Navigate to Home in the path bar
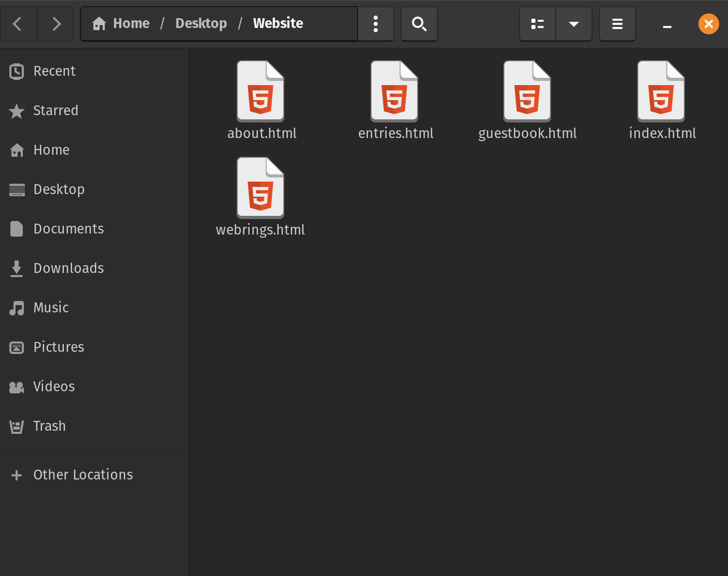728x576 pixels. 121,24
